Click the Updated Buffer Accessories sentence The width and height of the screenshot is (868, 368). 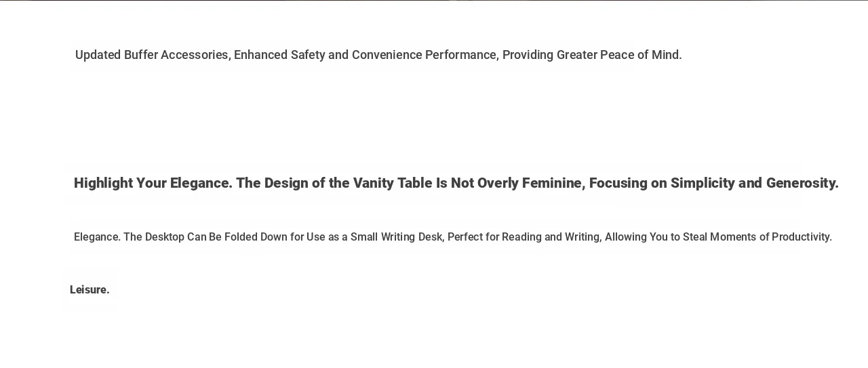[378, 55]
